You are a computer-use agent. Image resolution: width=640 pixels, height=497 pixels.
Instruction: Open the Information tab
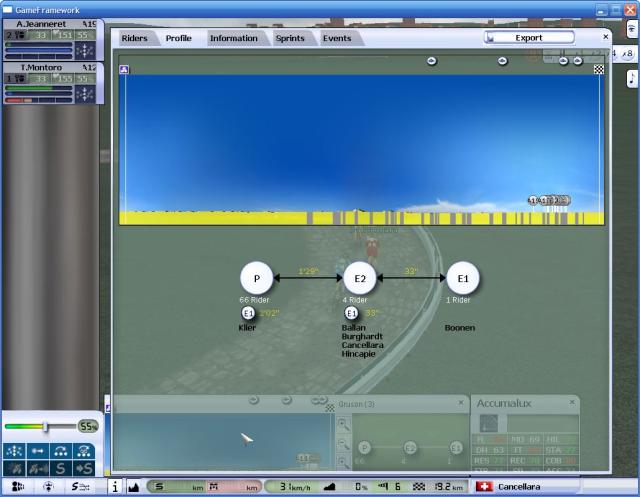[x=233, y=38]
